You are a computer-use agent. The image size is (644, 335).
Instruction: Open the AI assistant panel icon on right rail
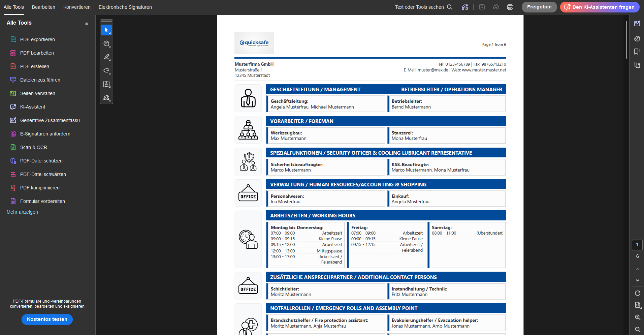click(x=637, y=24)
